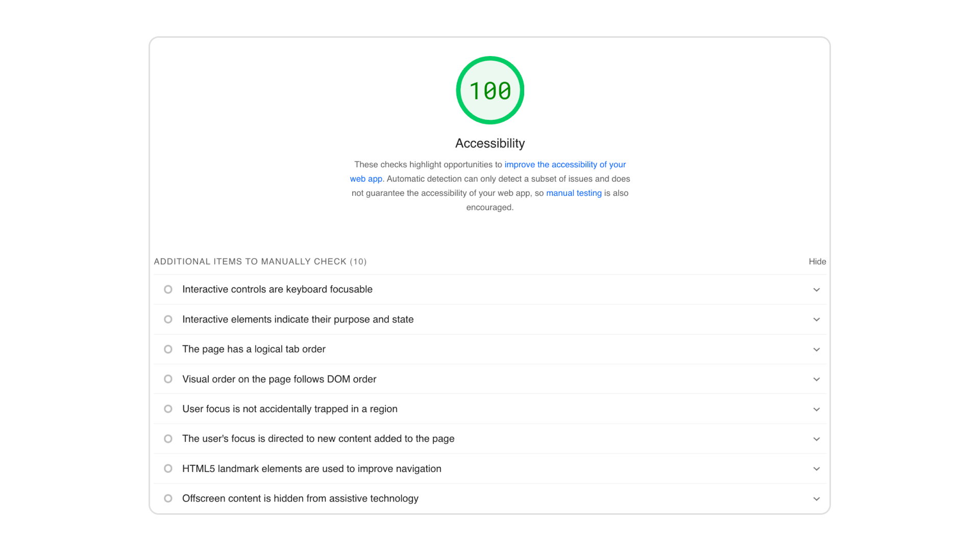
Task: Click circle icon beside 'User focus is not accidentally trapped'
Action: pos(168,409)
